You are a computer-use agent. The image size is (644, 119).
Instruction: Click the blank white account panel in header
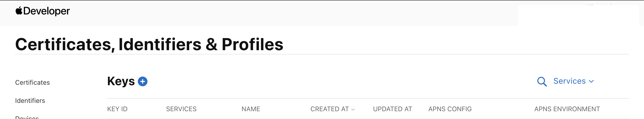point(578,15)
